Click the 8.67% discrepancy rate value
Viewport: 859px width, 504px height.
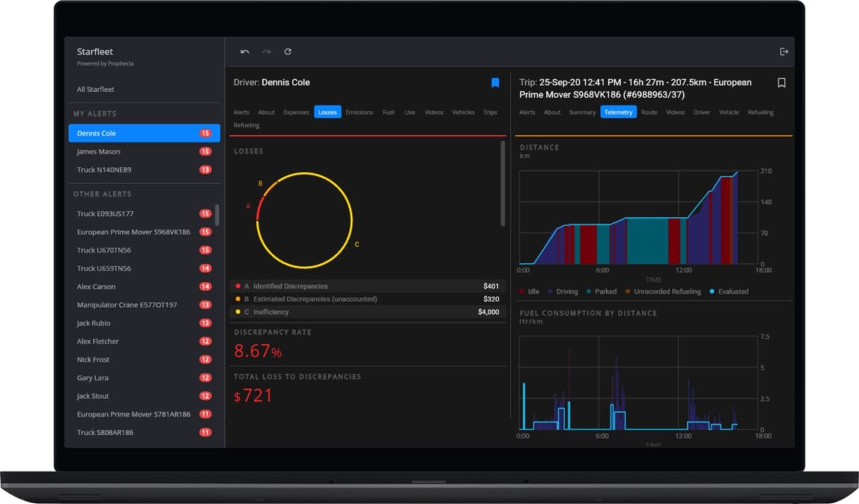pos(258,351)
